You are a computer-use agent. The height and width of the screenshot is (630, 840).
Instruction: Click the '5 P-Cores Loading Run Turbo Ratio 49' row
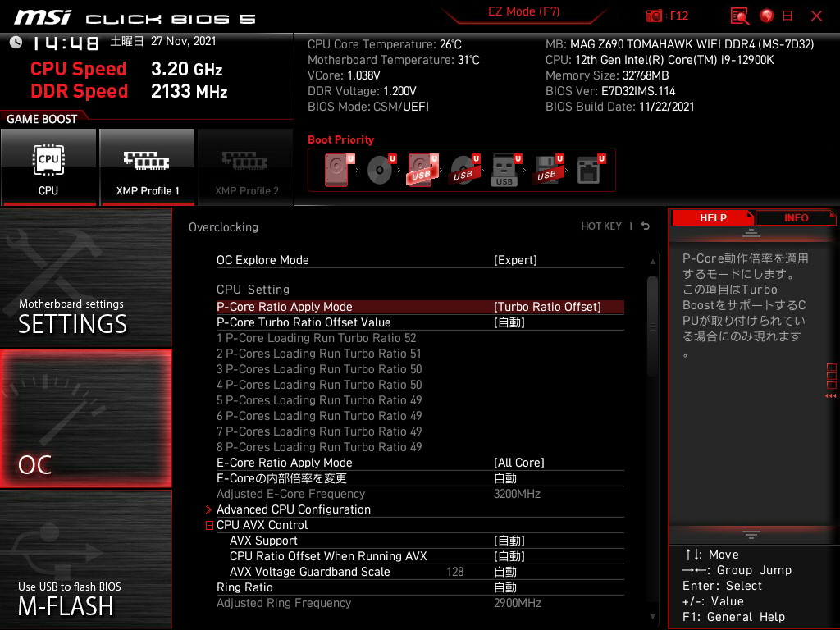[319, 400]
